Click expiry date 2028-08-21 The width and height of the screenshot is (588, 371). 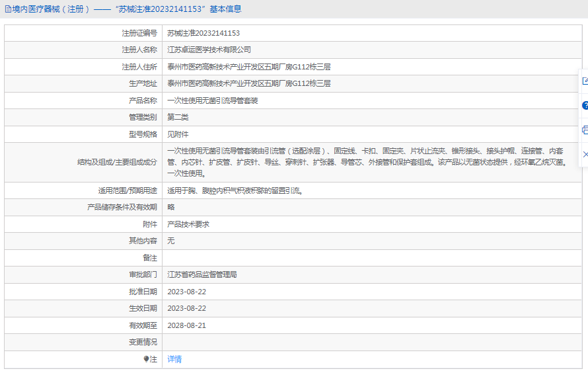187,325
